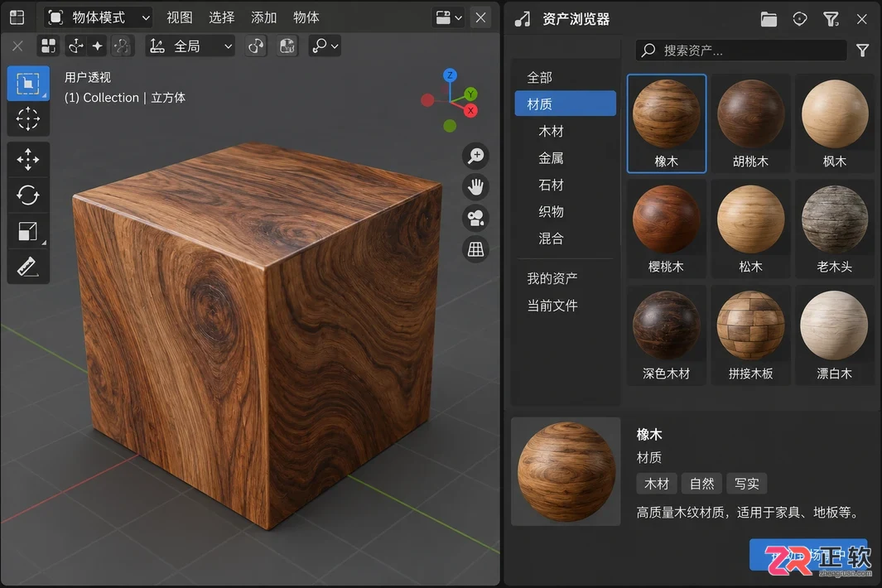
Task: Open the 全局 transform orientation dropdown
Action: (x=190, y=46)
